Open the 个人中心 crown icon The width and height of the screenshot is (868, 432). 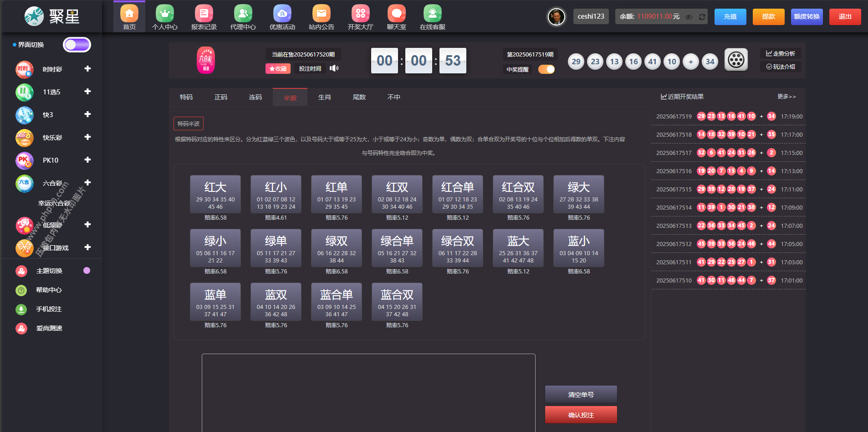tap(164, 14)
